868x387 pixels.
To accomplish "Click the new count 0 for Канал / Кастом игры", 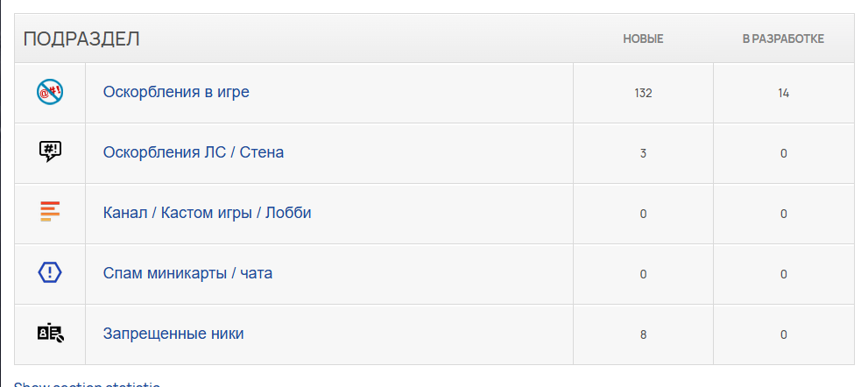I will [643, 214].
